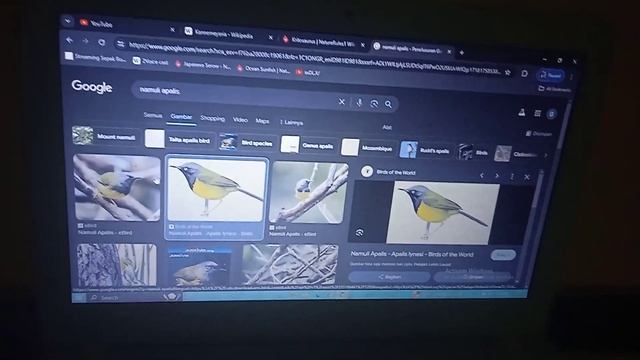
Task: Select the Video search filter
Action: 240,120
